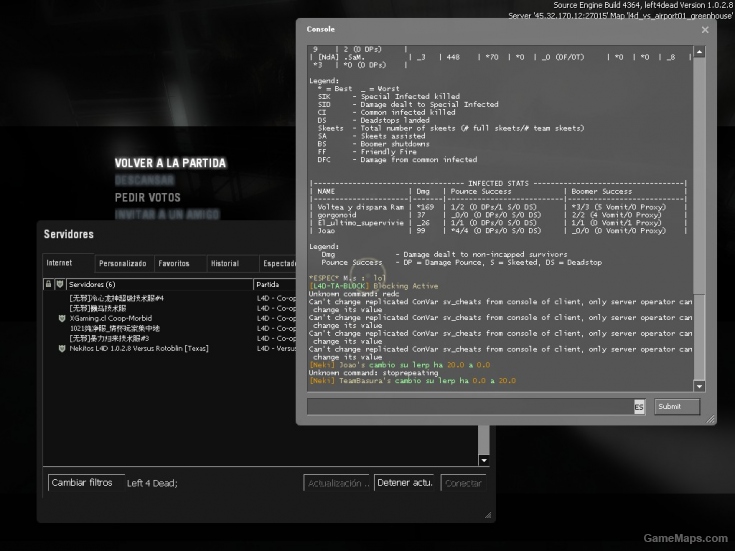Click Detener actu. button
Screen dimensions: 735x551
405,483
